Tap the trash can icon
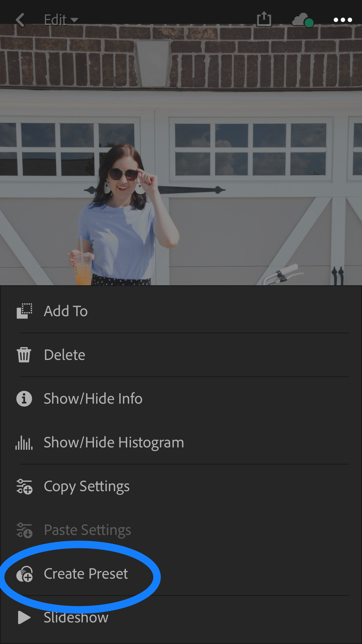 coord(24,355)
